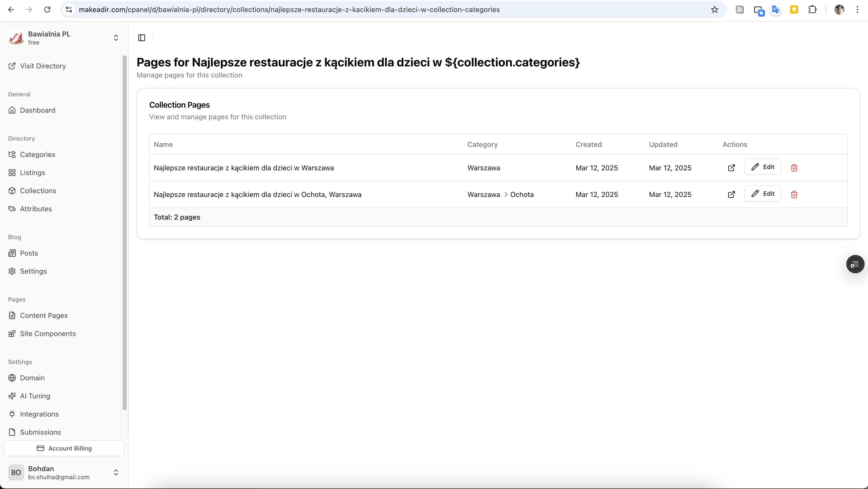Open the AI Tuning settings
The image size is (868, 489).
coord(35,396)
